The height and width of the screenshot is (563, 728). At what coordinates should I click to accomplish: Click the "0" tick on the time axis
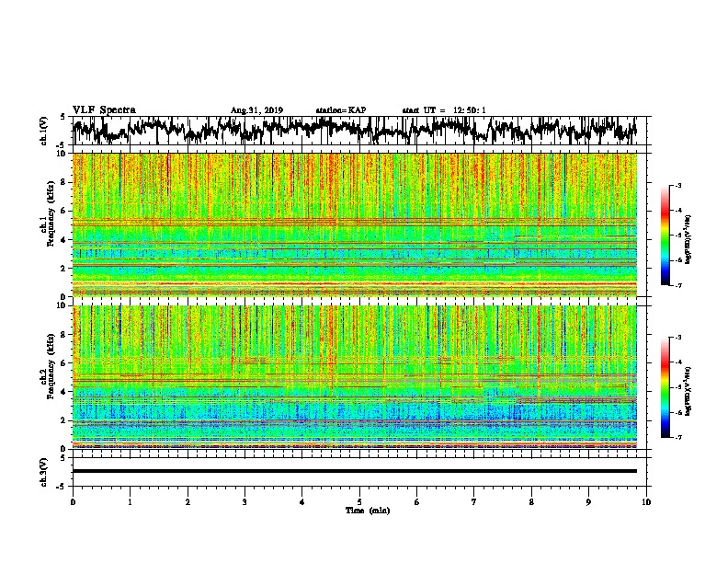click(x=73, y=502)
